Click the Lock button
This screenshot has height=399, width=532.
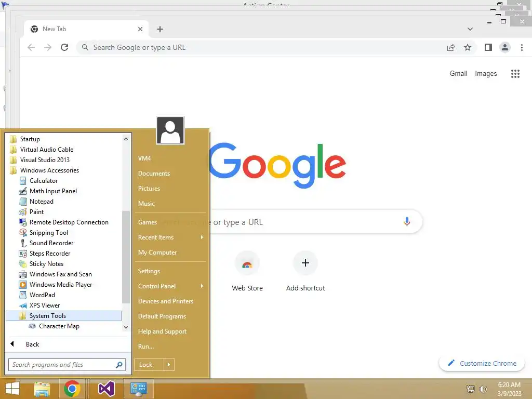(149, 365)
